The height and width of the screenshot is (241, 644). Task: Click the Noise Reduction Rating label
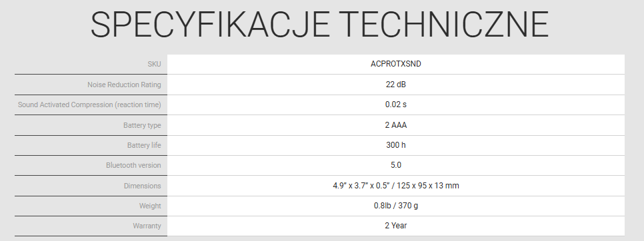[124, 85]
